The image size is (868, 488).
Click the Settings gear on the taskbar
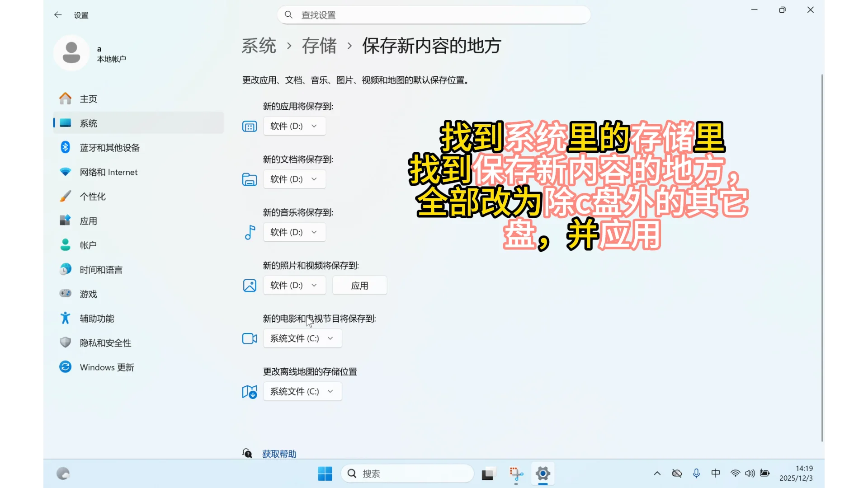point(542,474)
